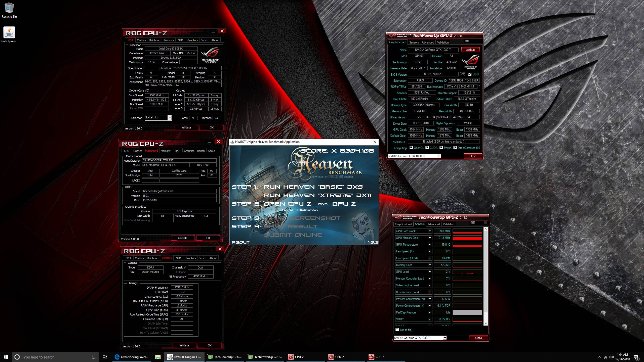Click the BIOS export share icon in GPU-Z
Image resolution: width=644 pixels, height=362 pixels.
click(462, 74)
